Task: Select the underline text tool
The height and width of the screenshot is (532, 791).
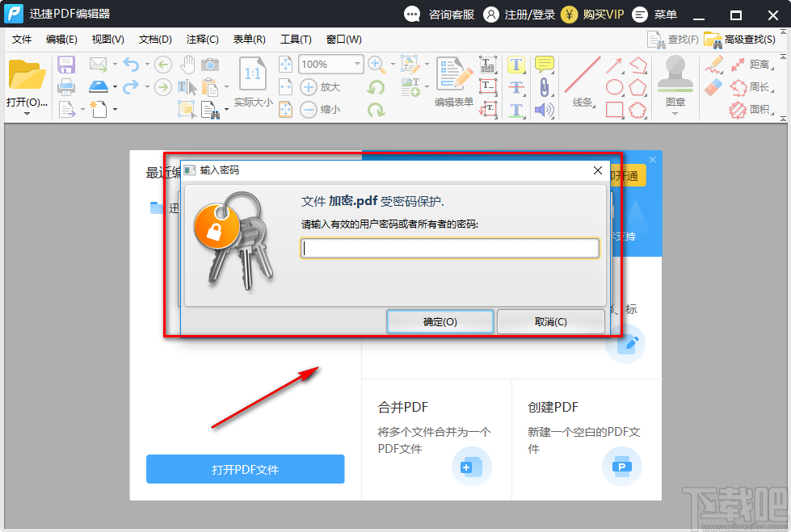Action: pyautogui.click(x=515, y=110)
